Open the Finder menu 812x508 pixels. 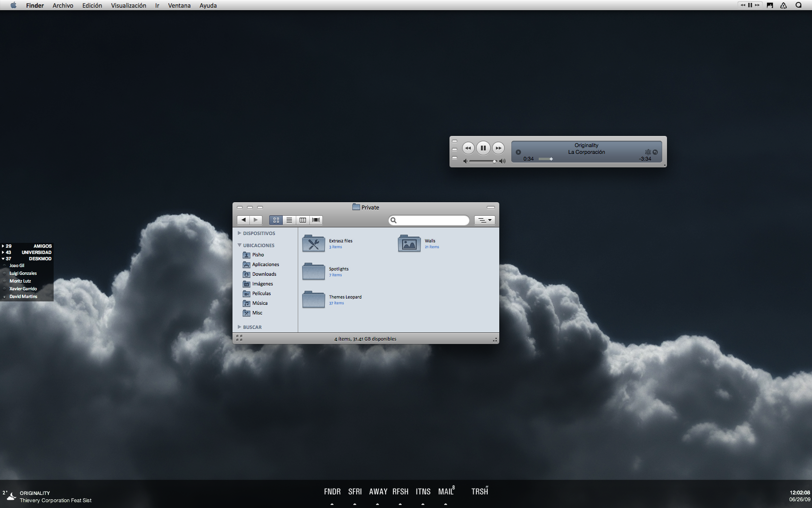tap(35, 5)
